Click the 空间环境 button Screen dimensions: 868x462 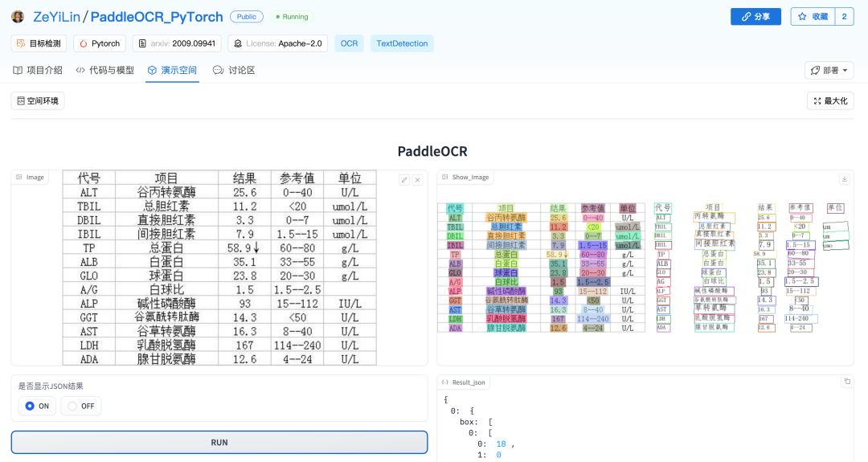pos(38,100)
